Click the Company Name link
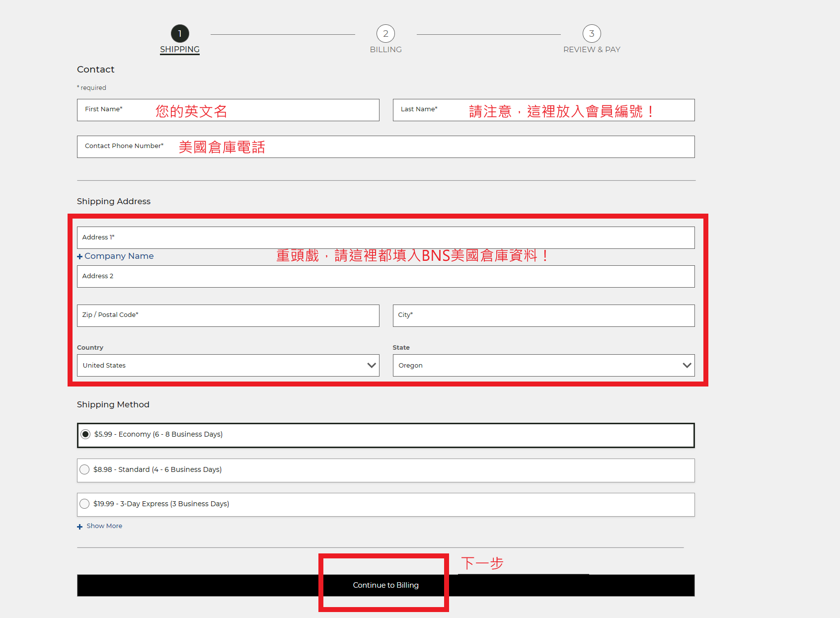The image size is (840, 618). click(119, 256)
